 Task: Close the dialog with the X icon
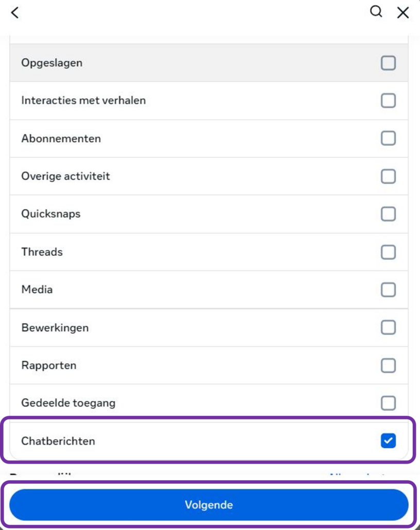(403, 13)
